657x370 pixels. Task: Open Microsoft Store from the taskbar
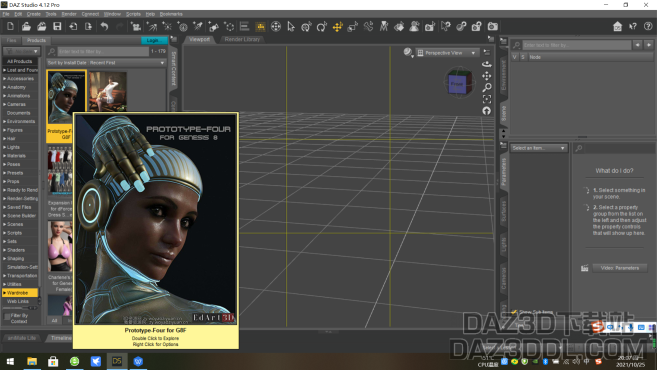(53, 361)
